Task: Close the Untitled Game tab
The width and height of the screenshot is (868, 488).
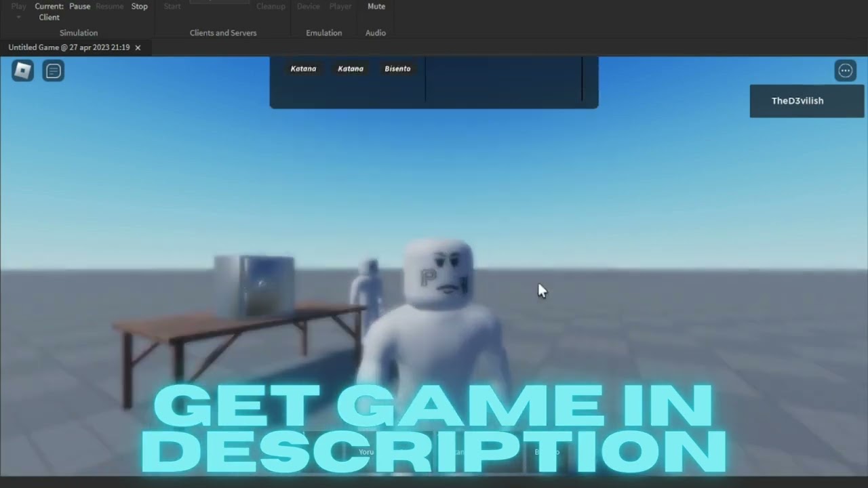Action: pos(138,47)
